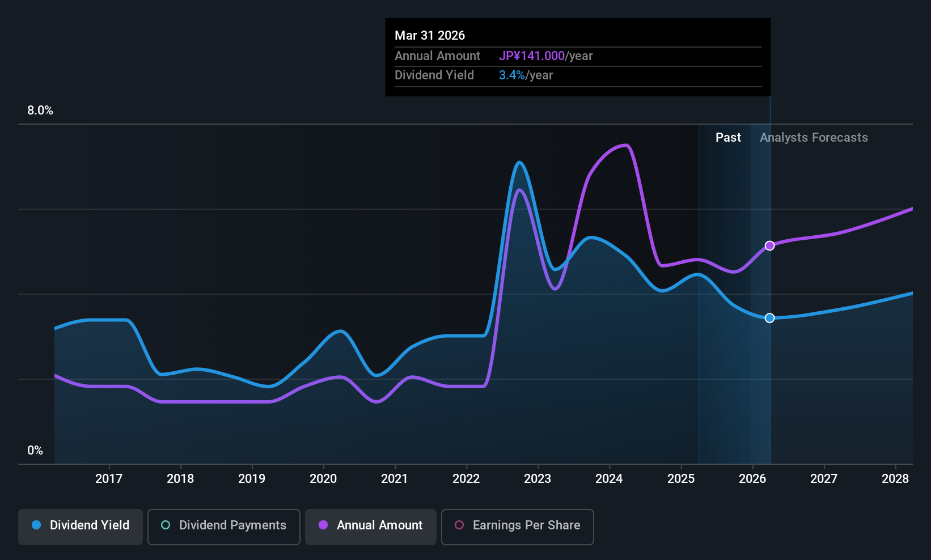Click the Analysts Forecasts label

(814, 137)
